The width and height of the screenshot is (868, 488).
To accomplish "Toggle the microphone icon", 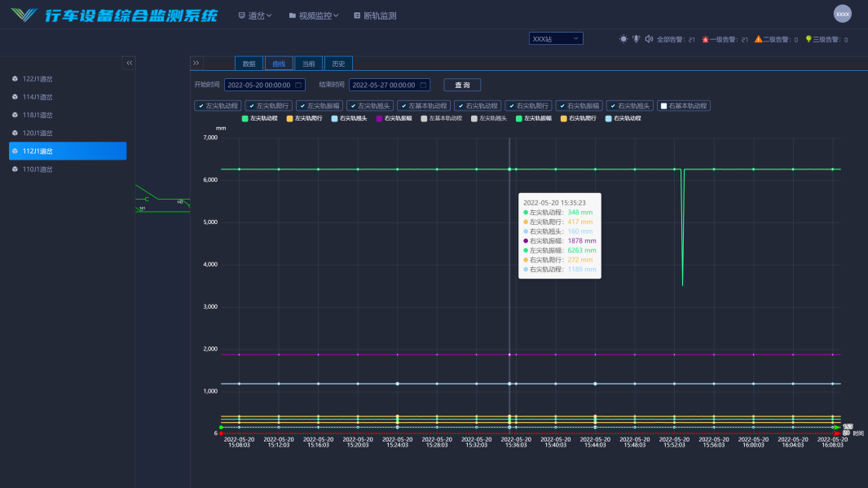I will [x=636, y=39].
